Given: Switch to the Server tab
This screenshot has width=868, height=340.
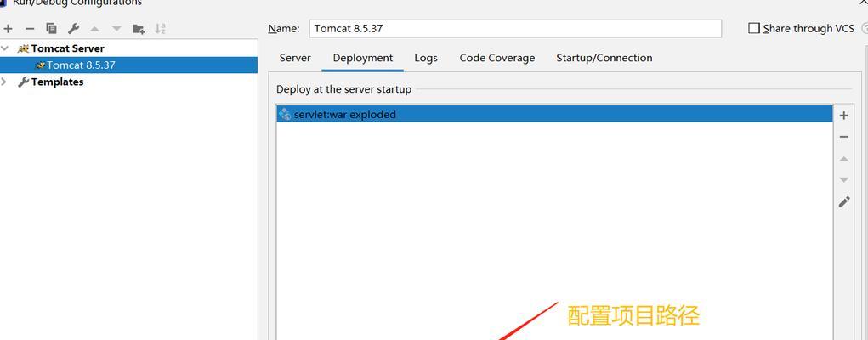Looking at the screenshot, I should pos(295,58).
